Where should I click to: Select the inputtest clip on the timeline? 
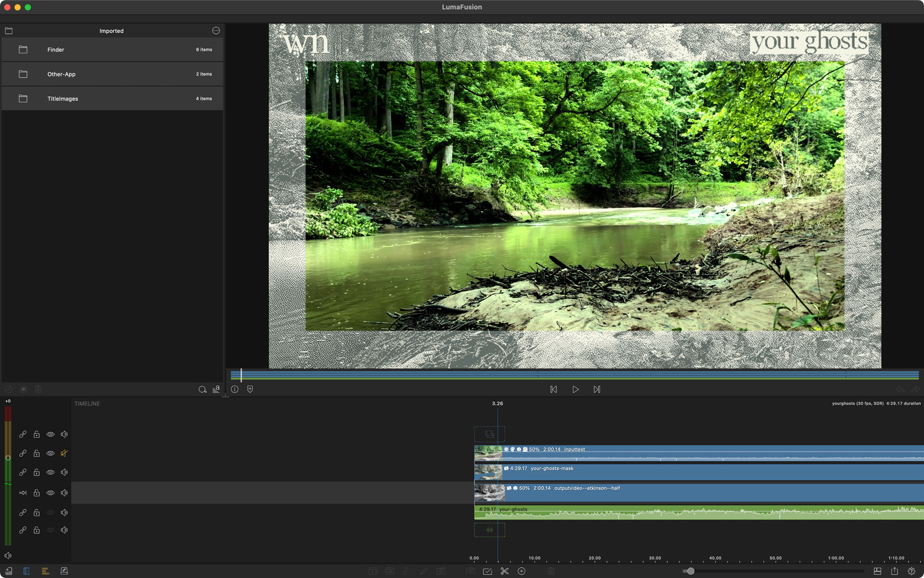(x=699, y=453)
